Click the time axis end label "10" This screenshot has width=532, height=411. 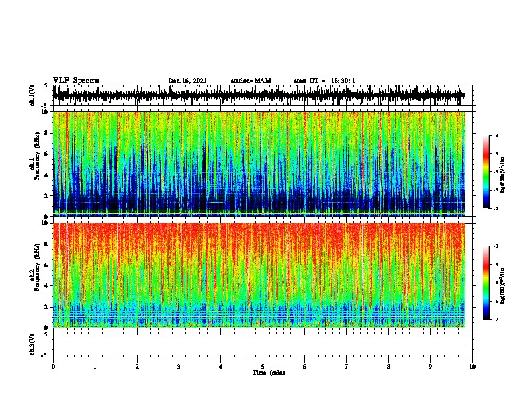pos(472,367)
